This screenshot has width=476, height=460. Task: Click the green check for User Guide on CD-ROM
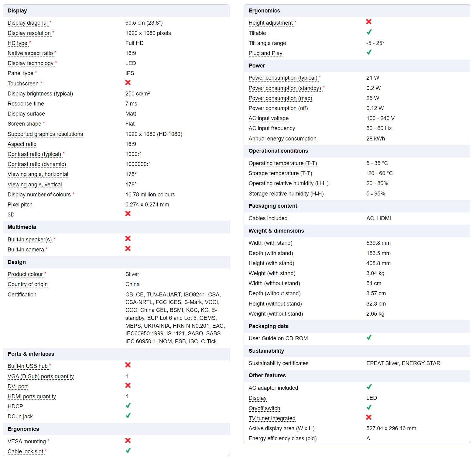point(369,337)
